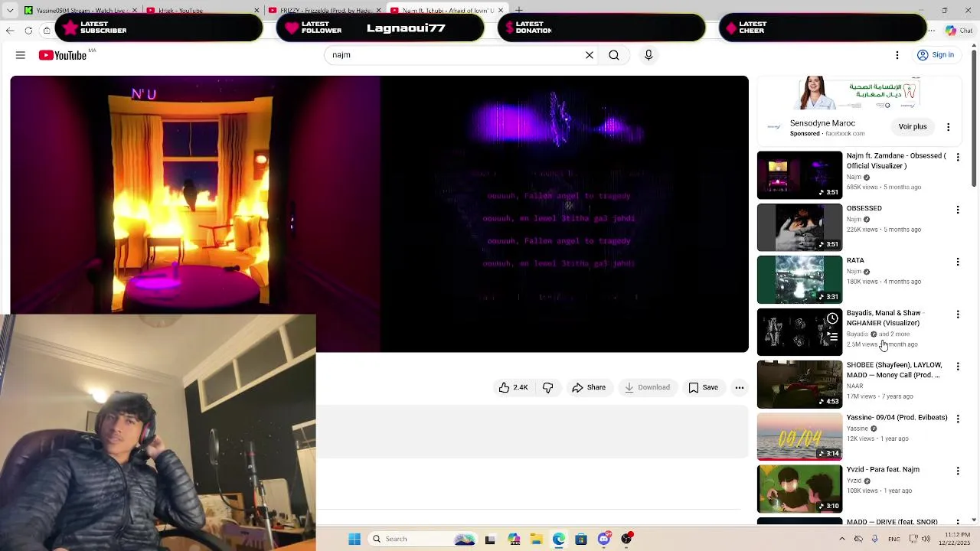The image size is (980, 551).
Task: Open MADD — DRIVE video title
Action: point(892,522)
